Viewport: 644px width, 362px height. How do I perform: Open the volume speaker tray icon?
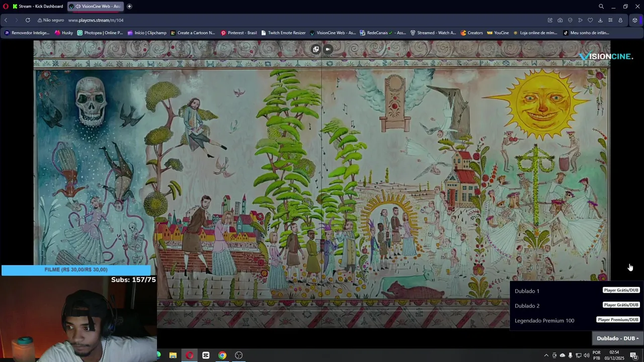586,355
